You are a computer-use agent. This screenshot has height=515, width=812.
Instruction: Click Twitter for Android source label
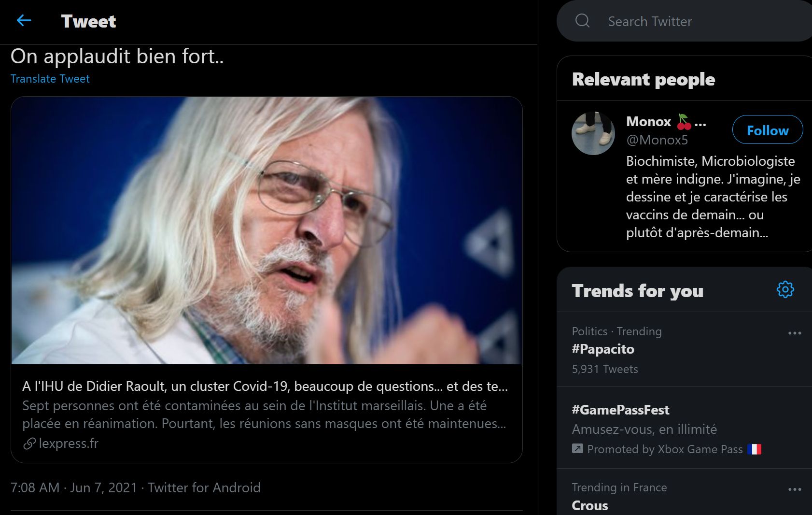tap(204, 487)
